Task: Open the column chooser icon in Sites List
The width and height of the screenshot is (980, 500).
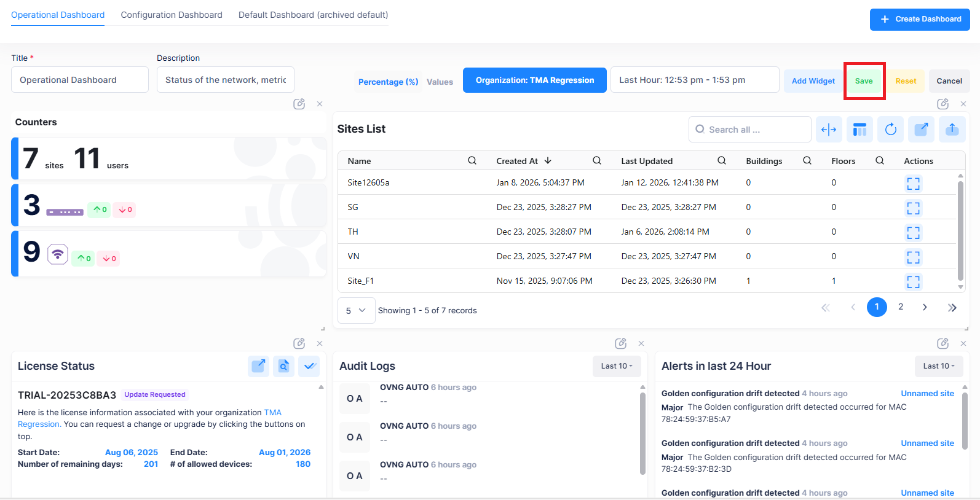Action: [859, 129]
